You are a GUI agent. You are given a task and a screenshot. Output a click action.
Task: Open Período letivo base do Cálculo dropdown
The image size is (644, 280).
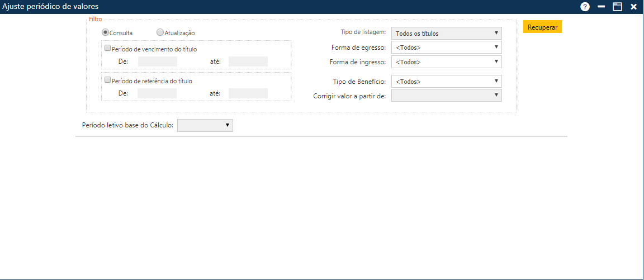pos(205,125)
